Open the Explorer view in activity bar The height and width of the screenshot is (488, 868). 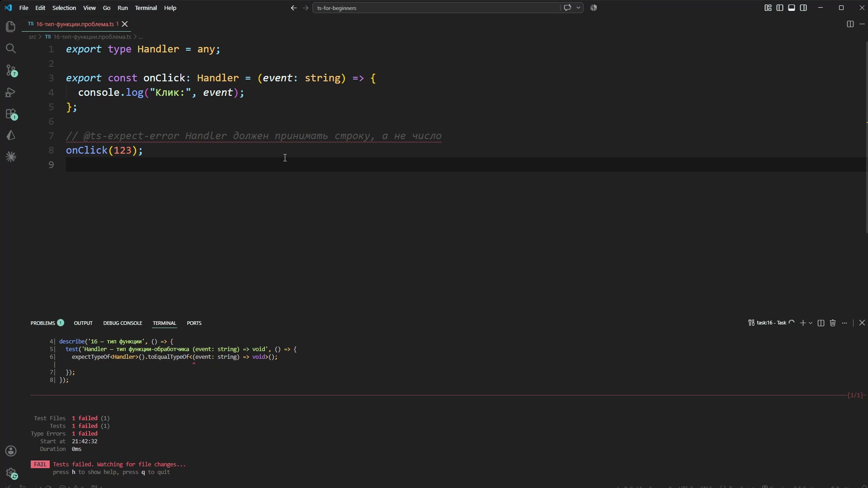coord(11,27)
